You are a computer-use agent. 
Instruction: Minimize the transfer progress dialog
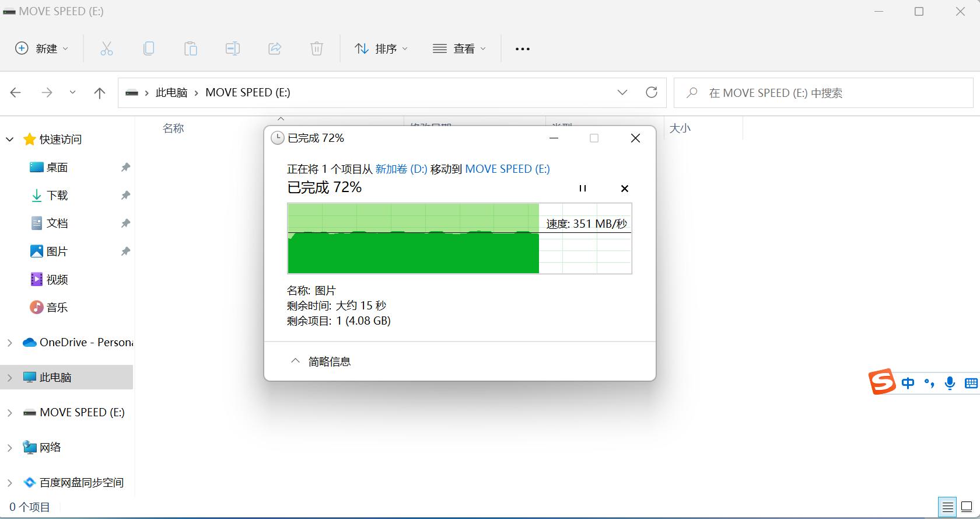(x=554, y=138)
